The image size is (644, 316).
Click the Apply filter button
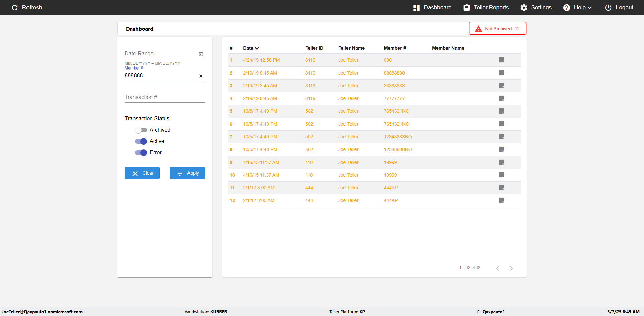187,173
